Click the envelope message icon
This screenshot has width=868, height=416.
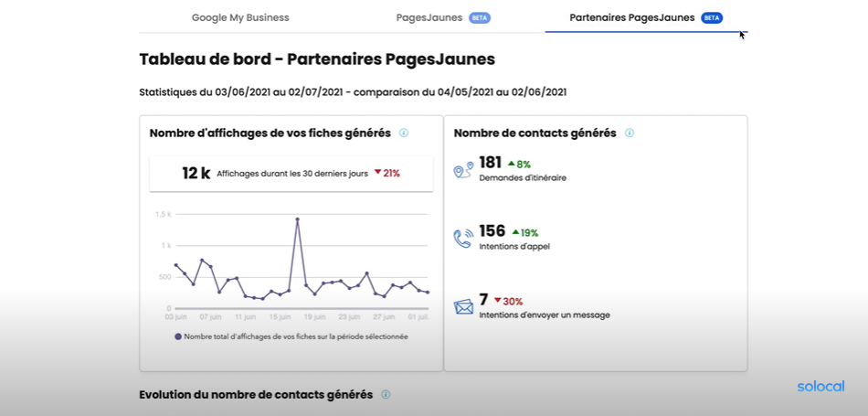(x=463, y=306)
